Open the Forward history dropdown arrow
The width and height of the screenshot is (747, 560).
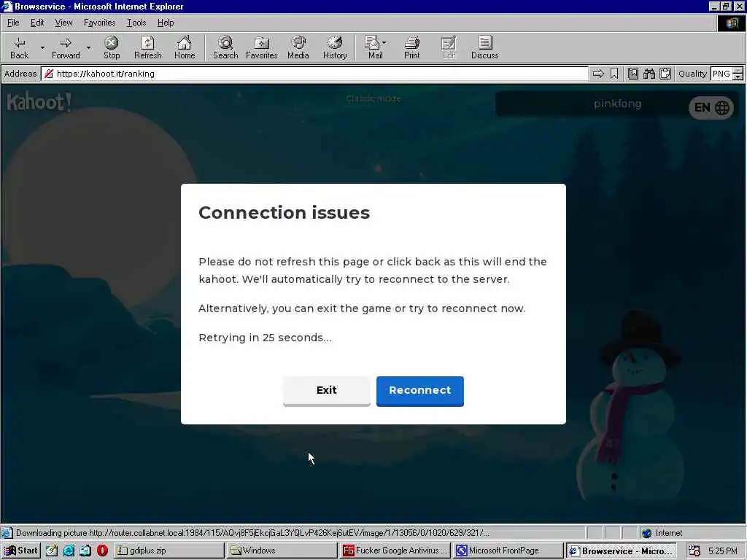[x=88, y=48]
